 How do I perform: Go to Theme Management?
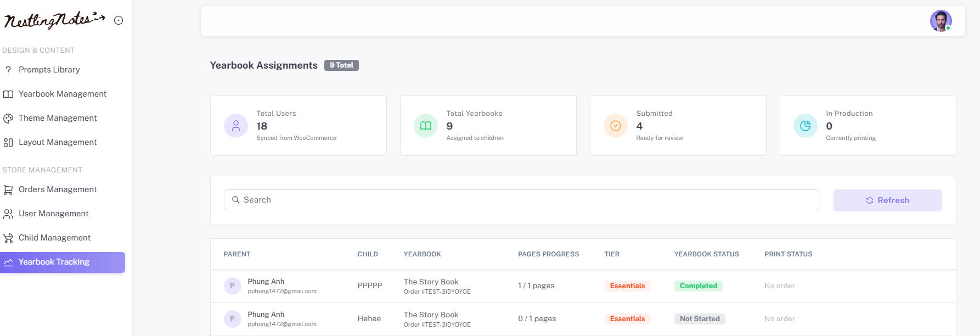[x=58, y=118]
